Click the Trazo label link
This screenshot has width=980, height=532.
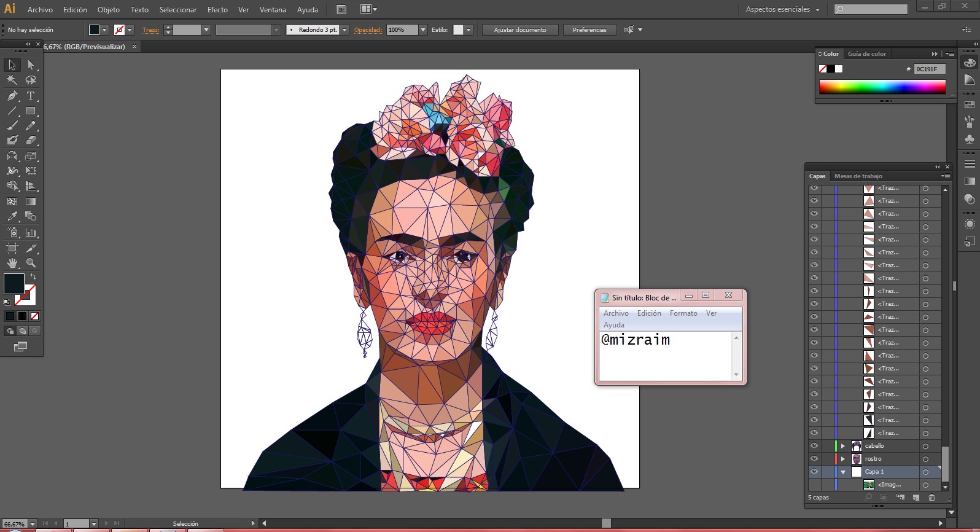[x=150, y=29]
